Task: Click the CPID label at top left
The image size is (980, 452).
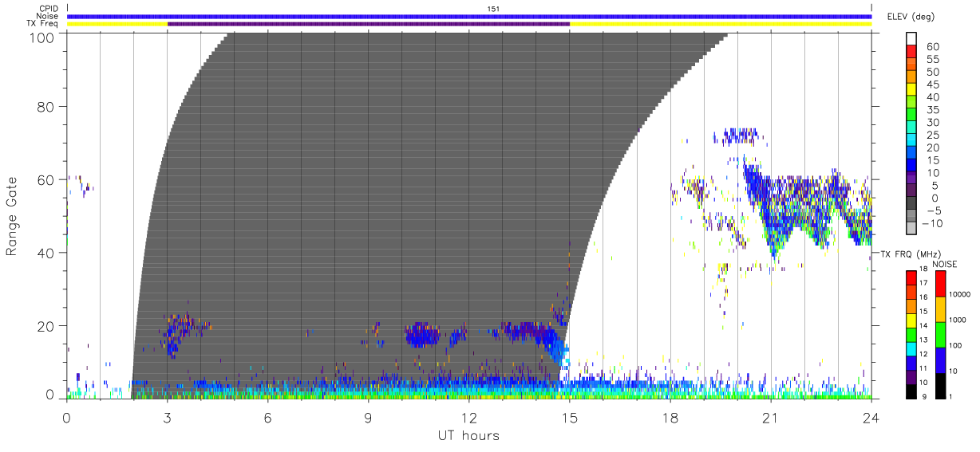Action: click(49, 9)
